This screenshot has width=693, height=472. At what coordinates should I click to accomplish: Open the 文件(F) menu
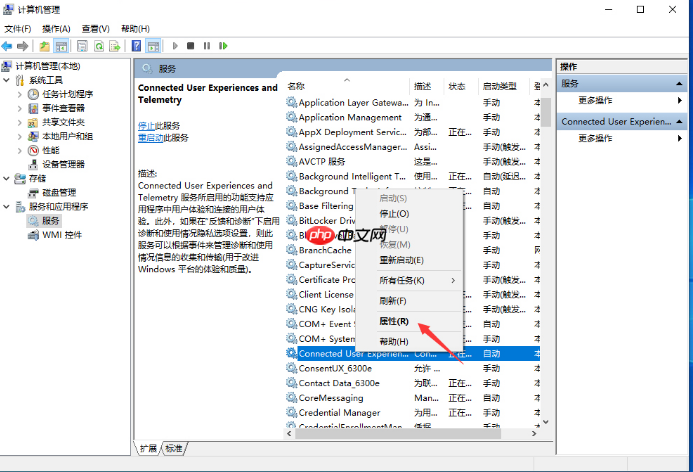tap(18, 29)
